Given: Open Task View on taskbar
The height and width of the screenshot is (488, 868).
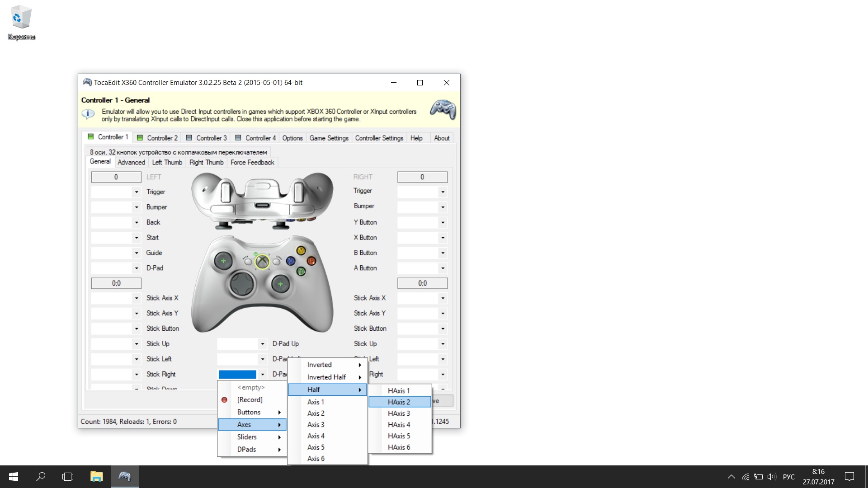Looking at the screenshot, I should coord(68,477).
